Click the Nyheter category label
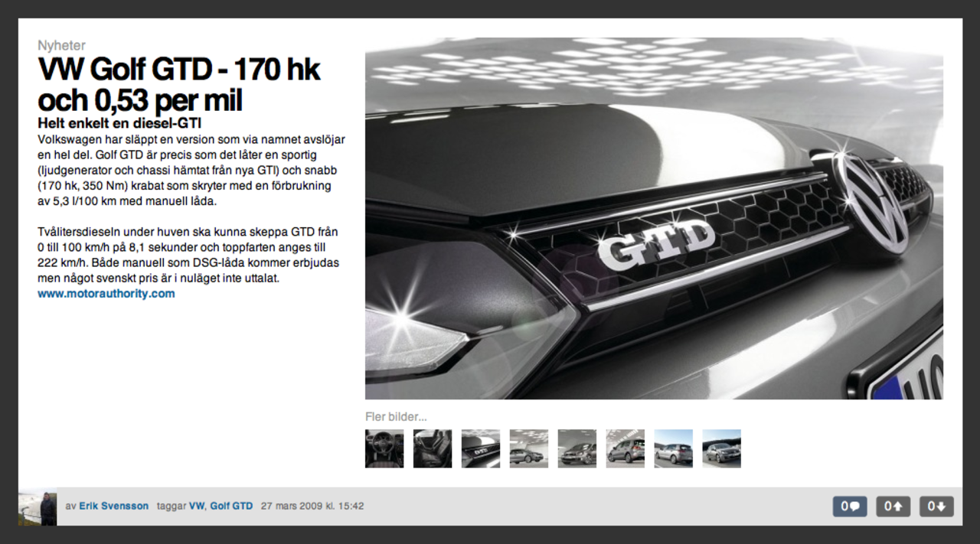The height and width of the screenshot is (544, 980). pos(61,45)
